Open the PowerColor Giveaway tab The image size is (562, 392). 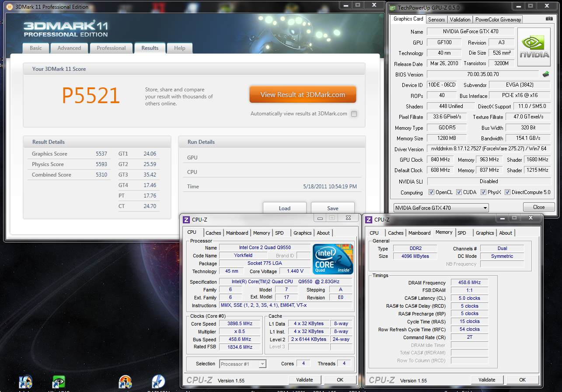coord(498,20)
